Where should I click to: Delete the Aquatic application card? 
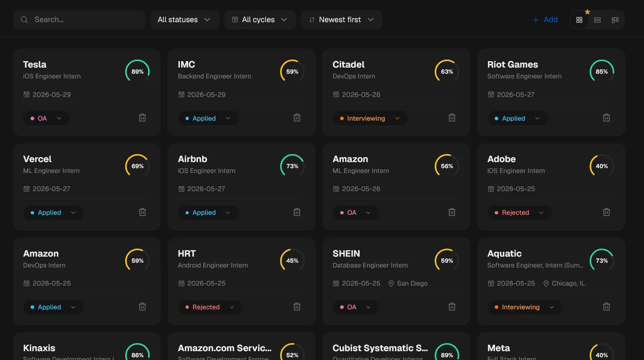coord(607,307)
